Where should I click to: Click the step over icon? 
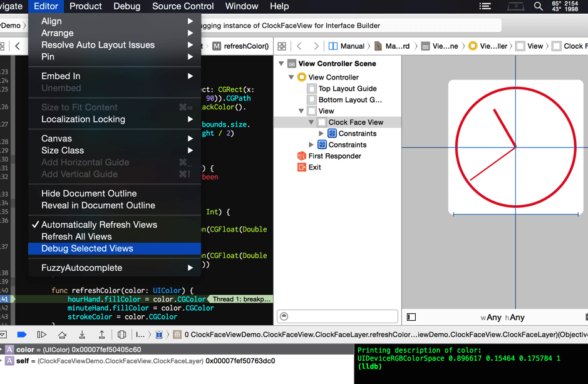pos(62,335)
